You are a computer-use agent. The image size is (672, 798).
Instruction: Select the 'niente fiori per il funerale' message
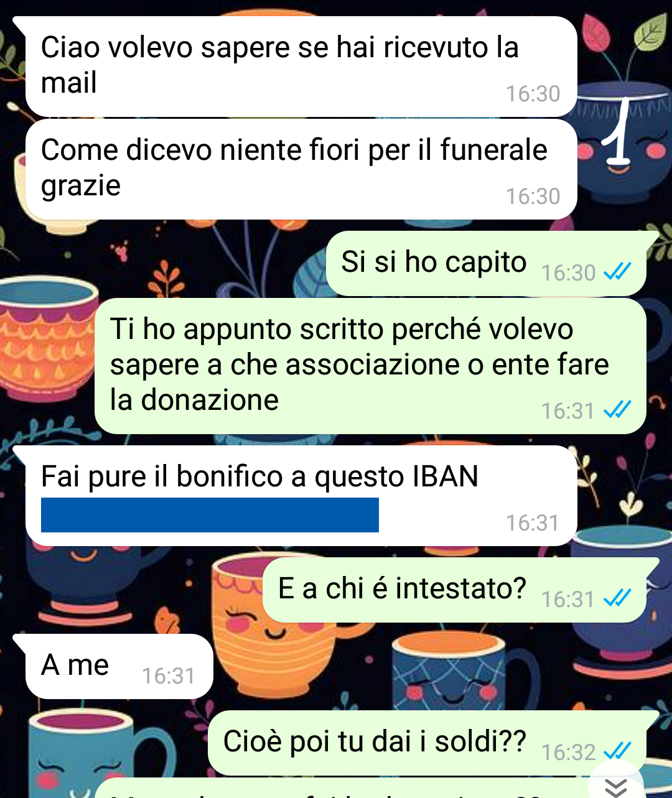click(301, 169)
